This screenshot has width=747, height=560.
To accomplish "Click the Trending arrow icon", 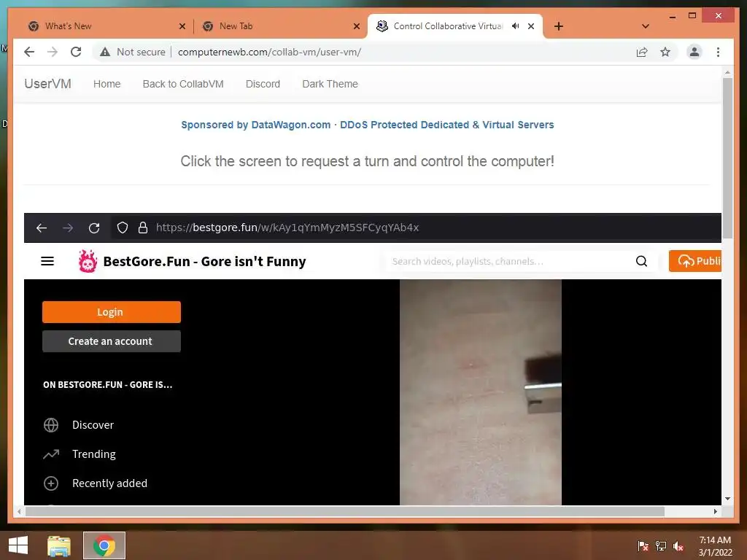I will point(51,454).
